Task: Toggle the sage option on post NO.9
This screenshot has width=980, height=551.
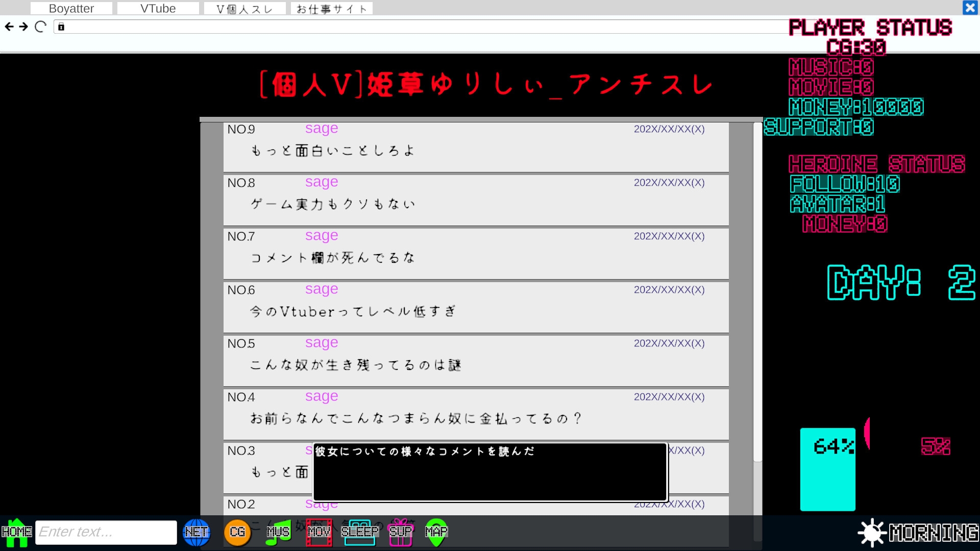Action: point(321,129)
